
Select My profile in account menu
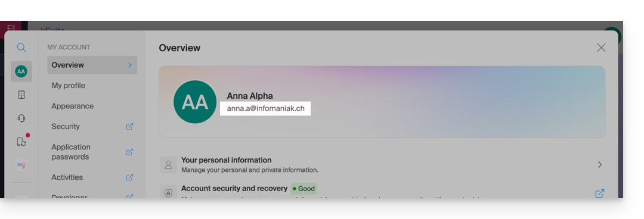68,86
